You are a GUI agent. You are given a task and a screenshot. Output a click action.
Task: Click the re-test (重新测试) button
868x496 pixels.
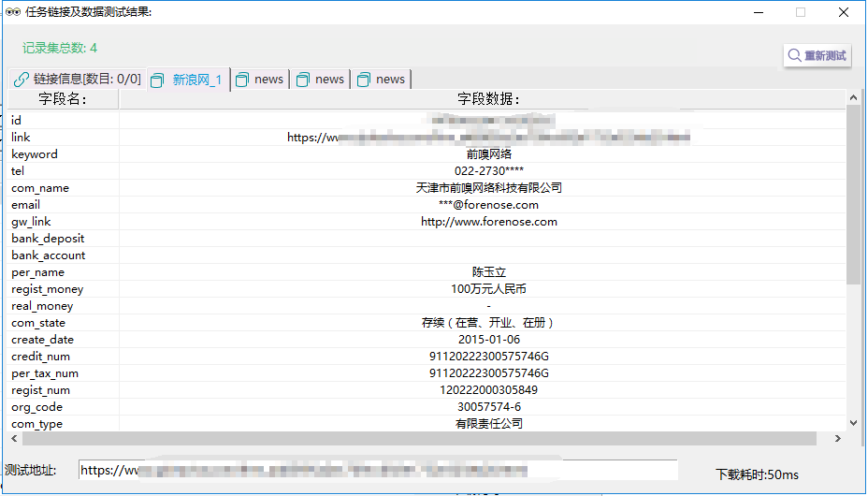[817, 55]
